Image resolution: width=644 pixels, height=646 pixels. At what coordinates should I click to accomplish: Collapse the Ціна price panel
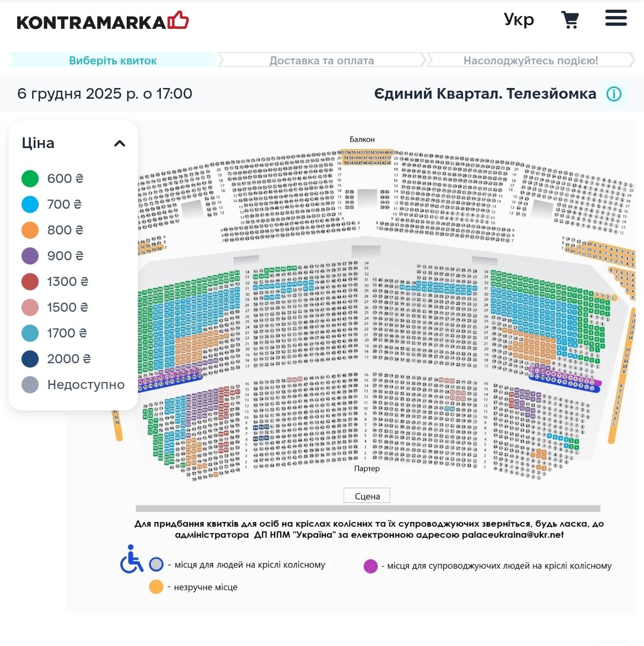(120, 143)
